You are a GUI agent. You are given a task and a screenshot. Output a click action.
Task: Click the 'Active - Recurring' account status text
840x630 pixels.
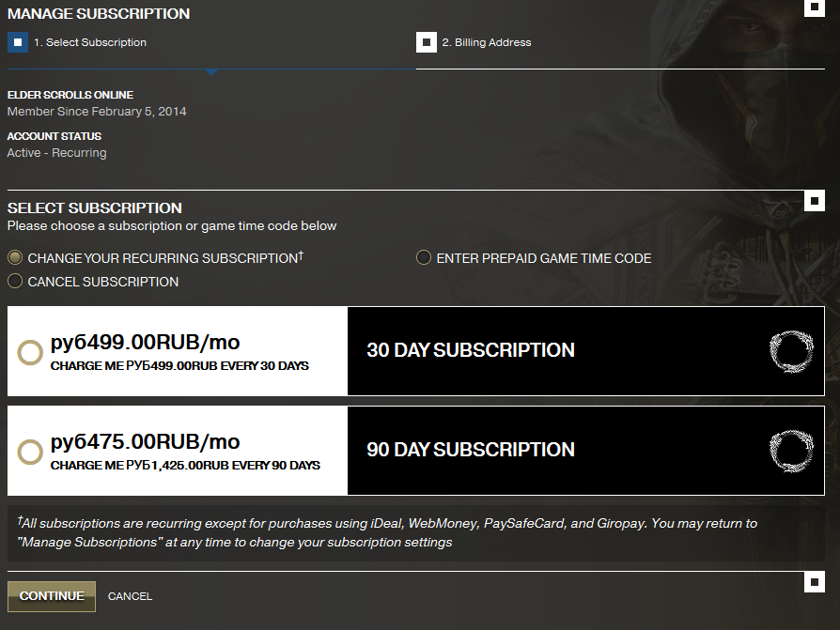click(x=56, y=152)
